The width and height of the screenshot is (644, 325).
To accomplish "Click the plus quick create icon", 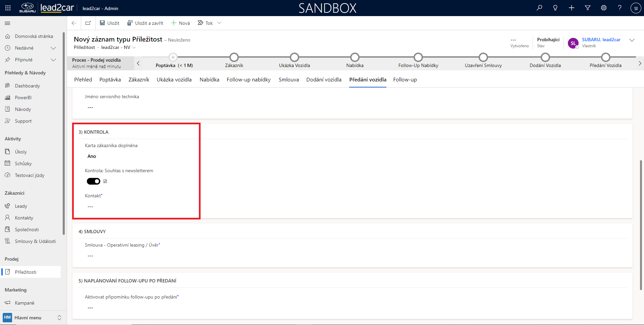I will [572, 8].
